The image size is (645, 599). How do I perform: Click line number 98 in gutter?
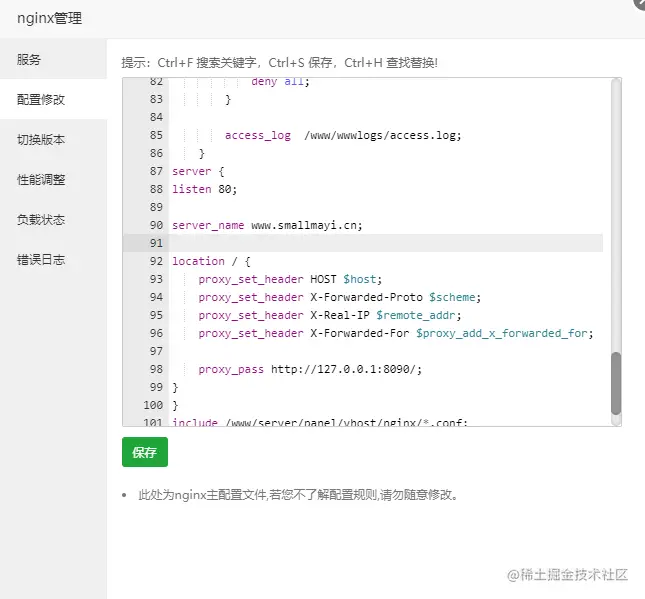(156, 369)
